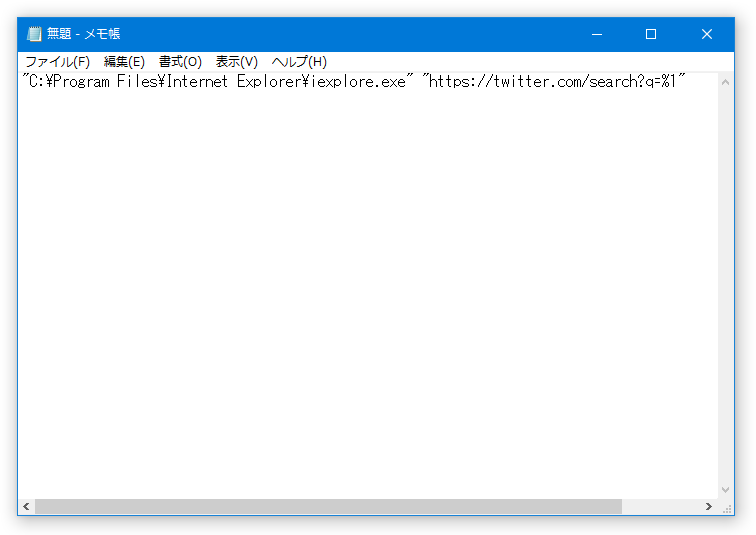The image size is (756, 535).
Task: Click the 無題 - メモ帳 title text
Action: pyautogui.click(x=83, y=34)
